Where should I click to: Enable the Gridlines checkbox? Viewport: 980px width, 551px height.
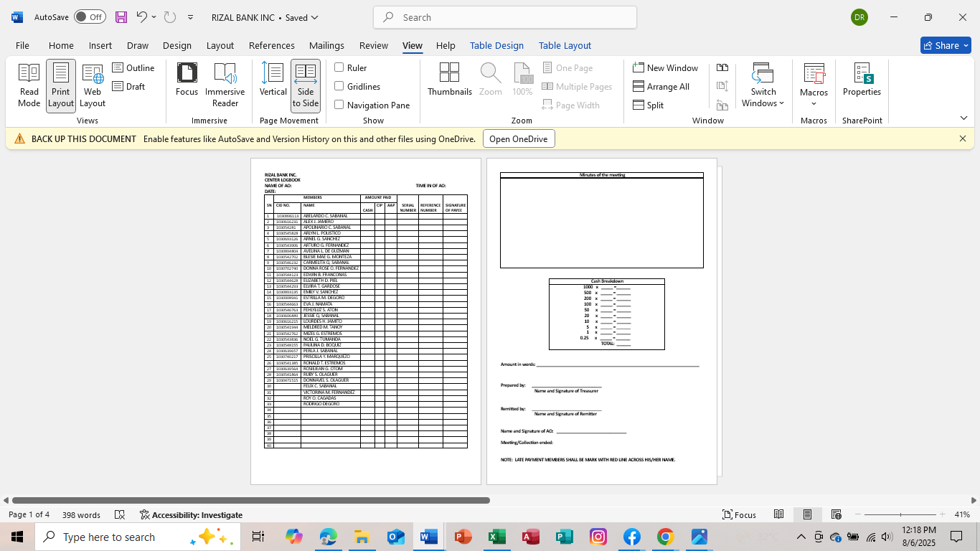click(x=339, y=86)
